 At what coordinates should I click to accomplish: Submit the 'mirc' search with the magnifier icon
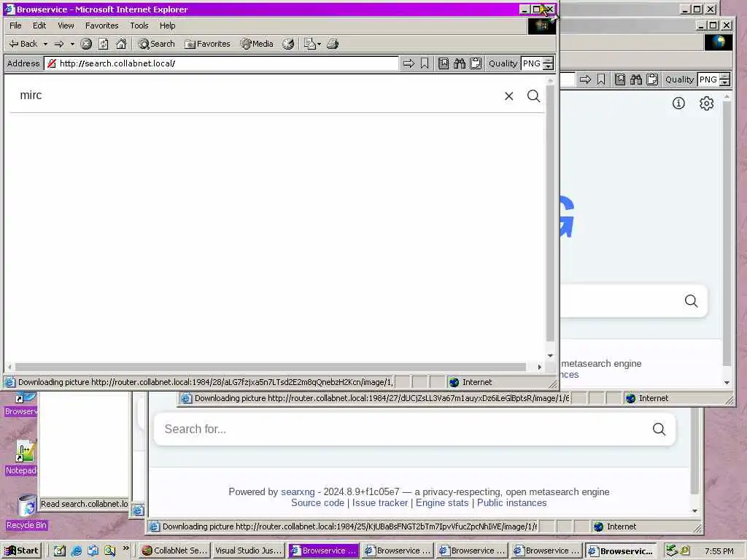(533, 96)
